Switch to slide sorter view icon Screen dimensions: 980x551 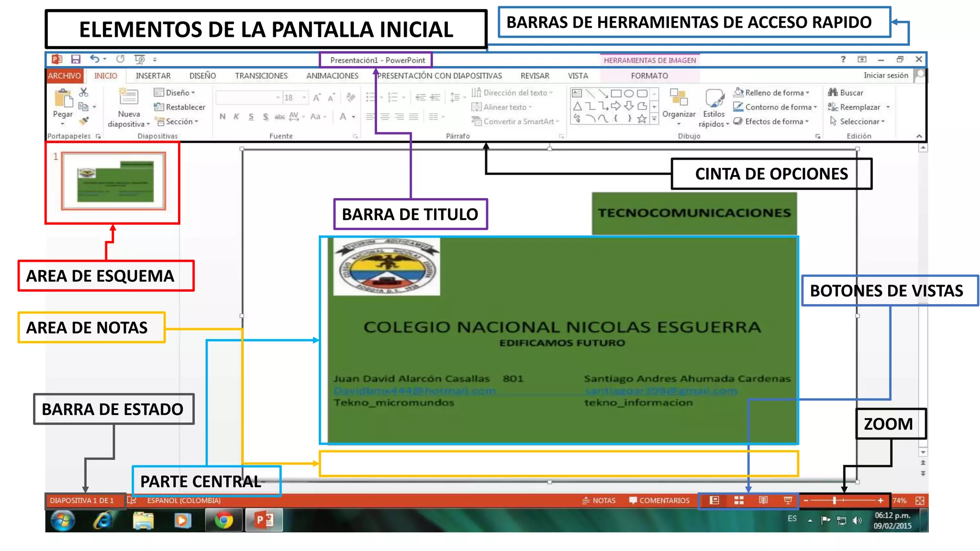(x=739, y=500)
